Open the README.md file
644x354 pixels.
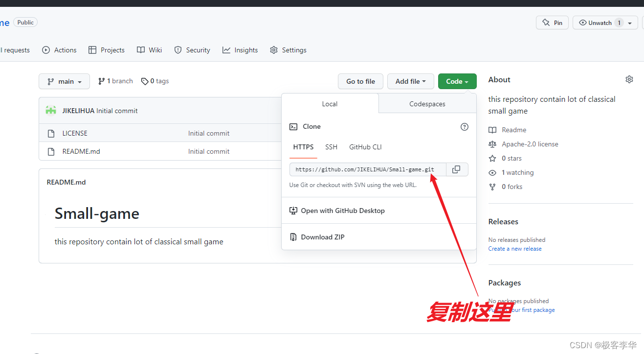[81, 151]
